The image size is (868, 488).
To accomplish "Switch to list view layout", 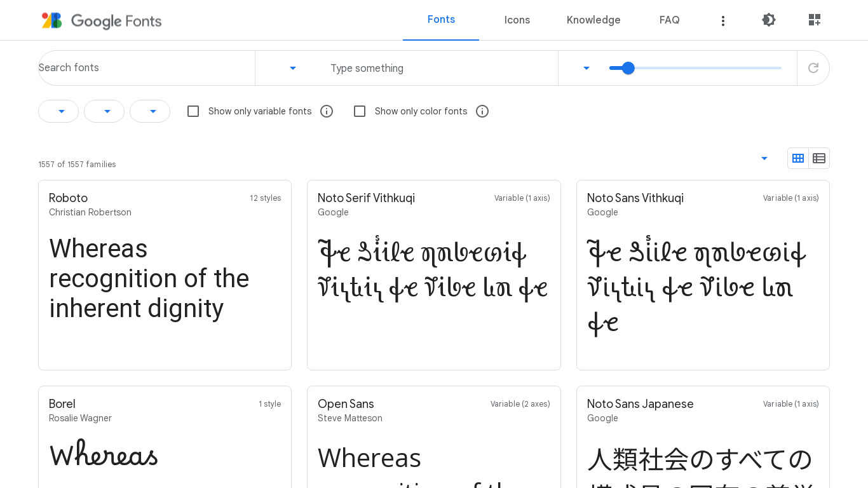I will click(x=819, y=158).
